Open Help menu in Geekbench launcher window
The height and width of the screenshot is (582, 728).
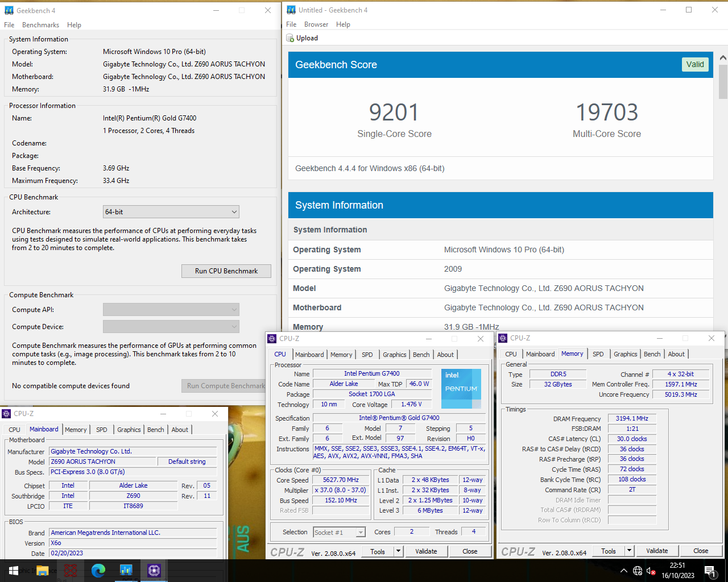74,25
